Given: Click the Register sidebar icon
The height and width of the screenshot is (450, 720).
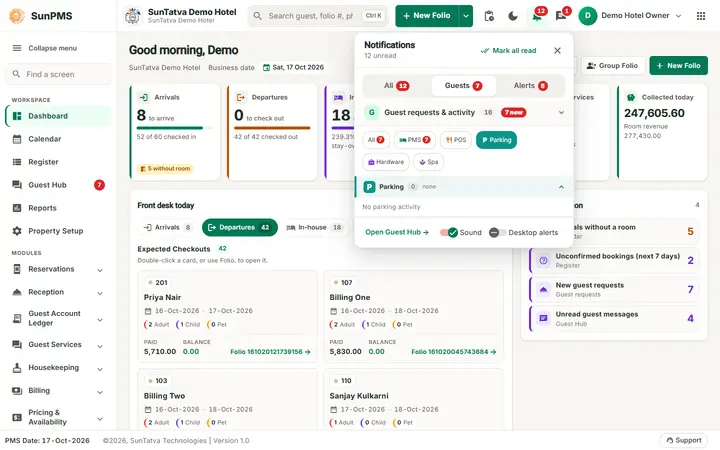Looking at the screenshot, I should coord(17,162).
